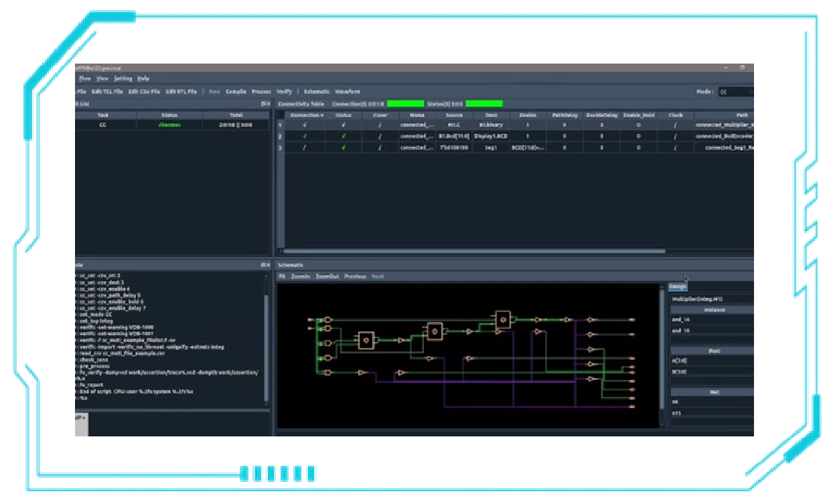Go to Previous schematic view

coord(355,276)
